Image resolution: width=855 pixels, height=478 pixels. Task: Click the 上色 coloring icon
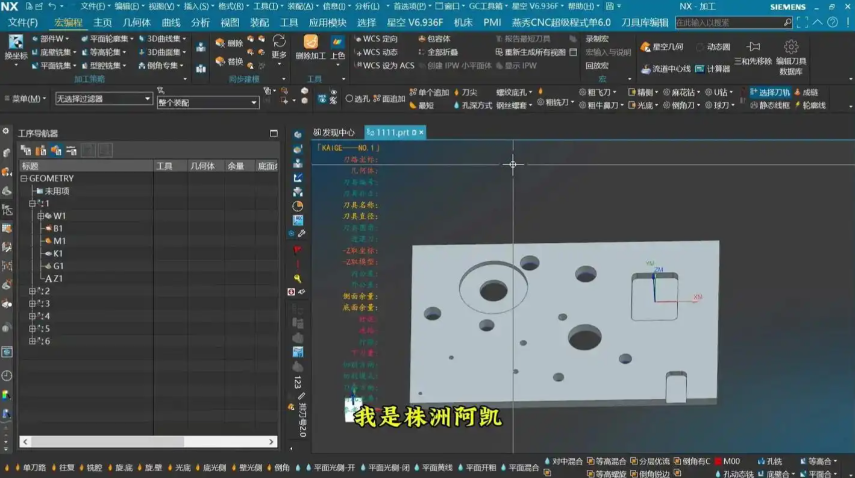(338, 43)
